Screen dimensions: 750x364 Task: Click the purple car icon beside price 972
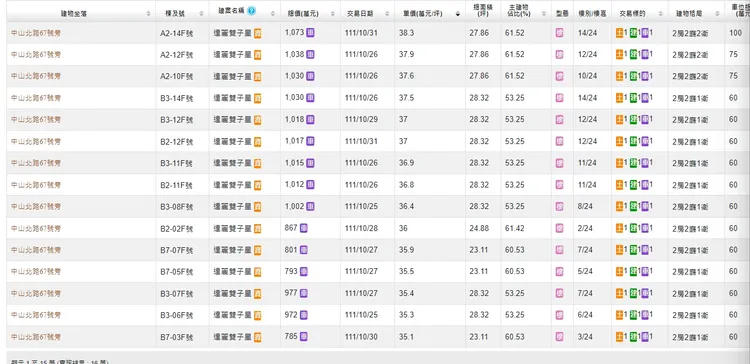(303, 315)
